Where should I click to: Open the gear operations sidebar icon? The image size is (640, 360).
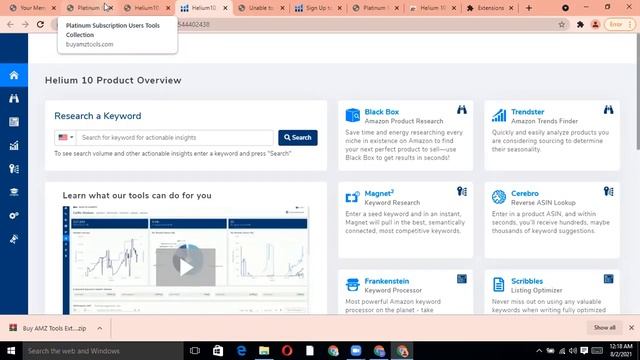[x=14, y=216]
